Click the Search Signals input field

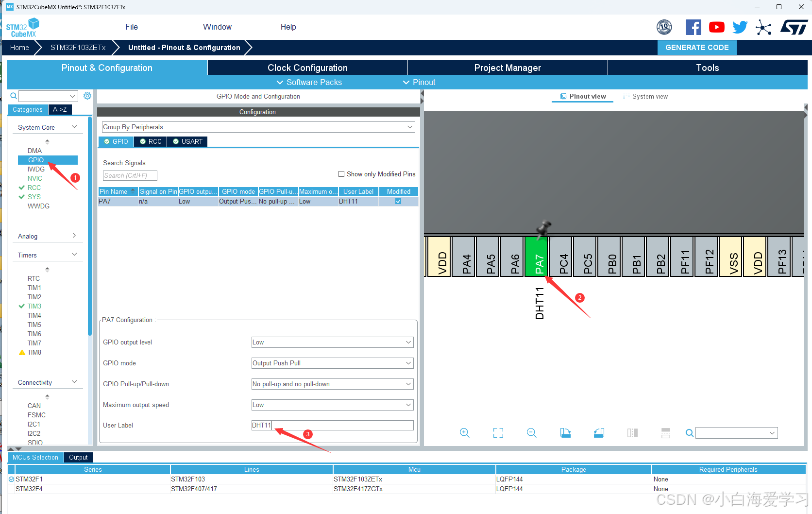[130, 175]
